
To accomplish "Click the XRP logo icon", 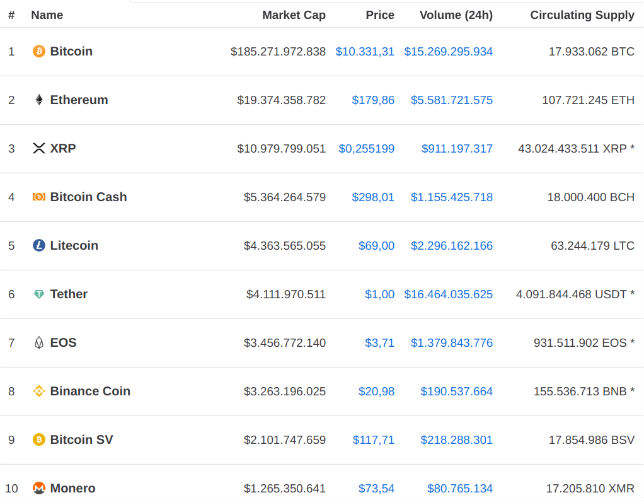I will 39,148.
